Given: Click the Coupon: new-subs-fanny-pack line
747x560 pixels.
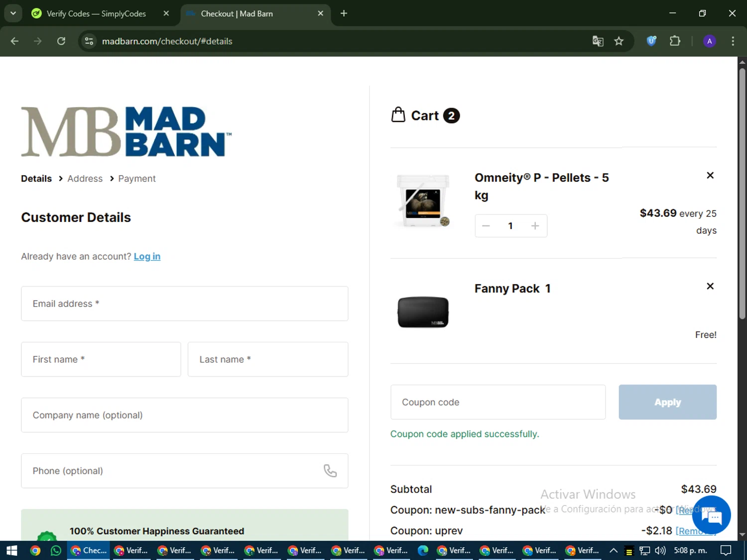Looking at the screenshot, I should click(468, 510).
